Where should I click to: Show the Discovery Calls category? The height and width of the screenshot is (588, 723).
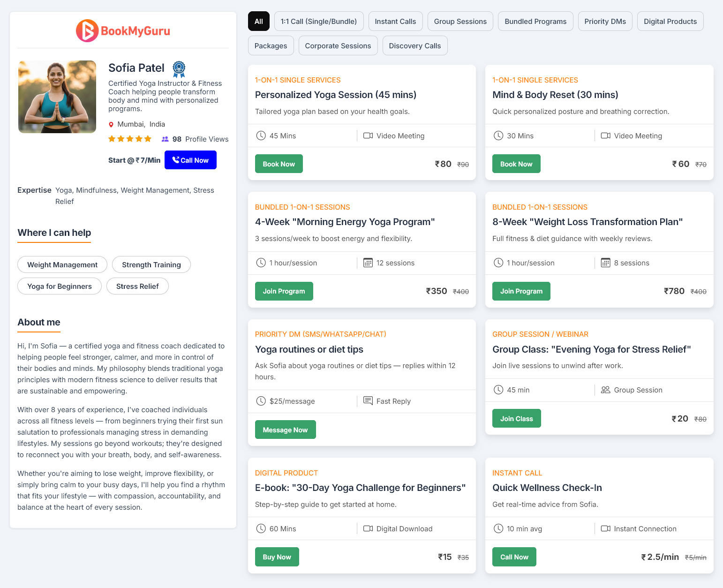[x=414, y=46]
